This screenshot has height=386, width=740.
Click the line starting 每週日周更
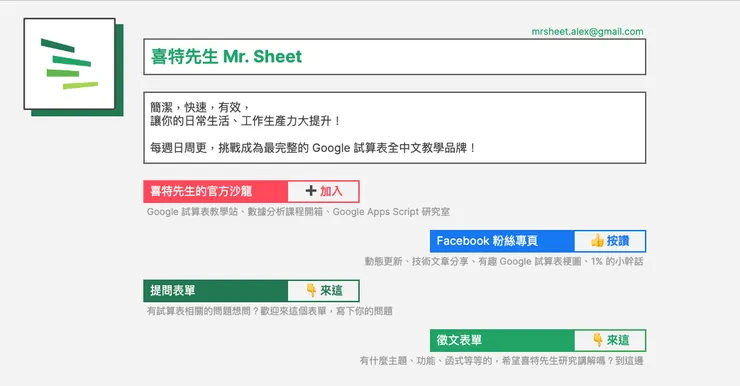(x=313, y=148)
